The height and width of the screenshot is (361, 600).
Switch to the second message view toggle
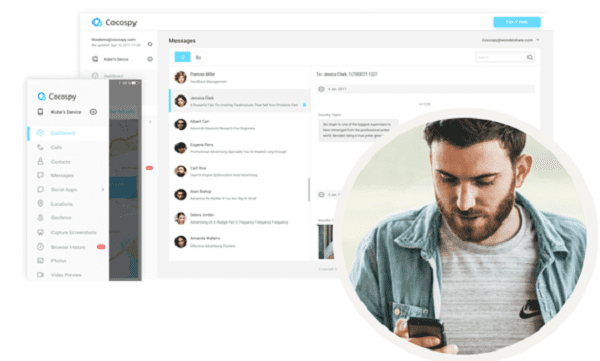(x=198, y=57)
